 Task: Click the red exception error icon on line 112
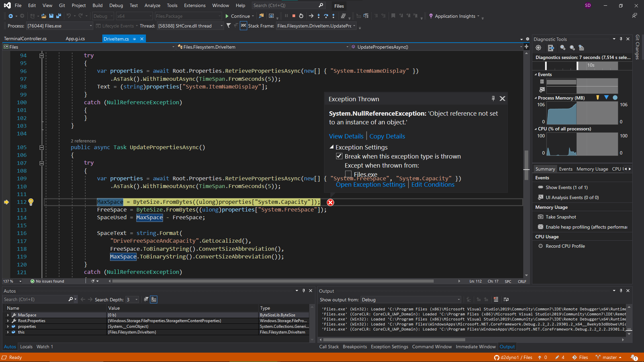click(330, 202)
